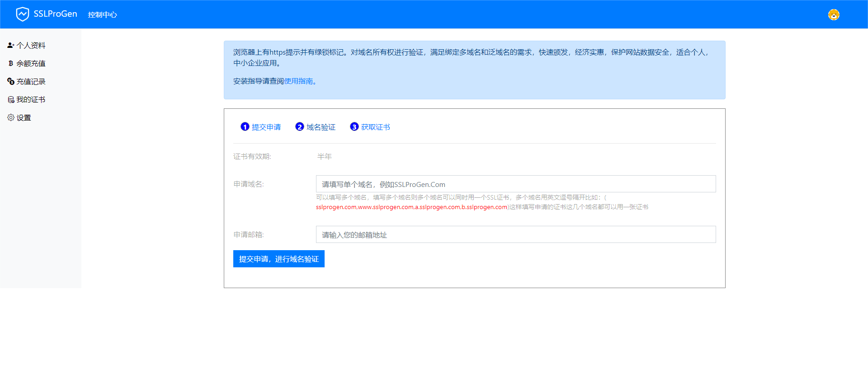Open 设置 in the sidebar

[x=24, y=117]
